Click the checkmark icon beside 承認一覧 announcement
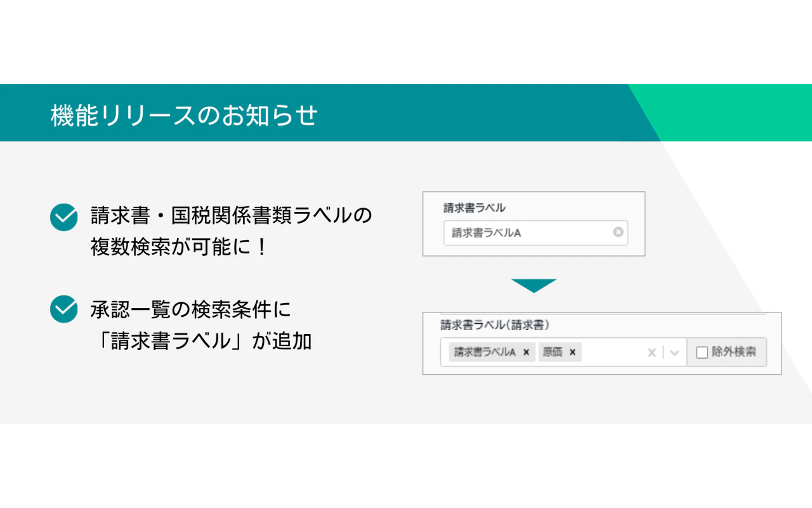Screen dimensions: 812x508 [63, 309]
